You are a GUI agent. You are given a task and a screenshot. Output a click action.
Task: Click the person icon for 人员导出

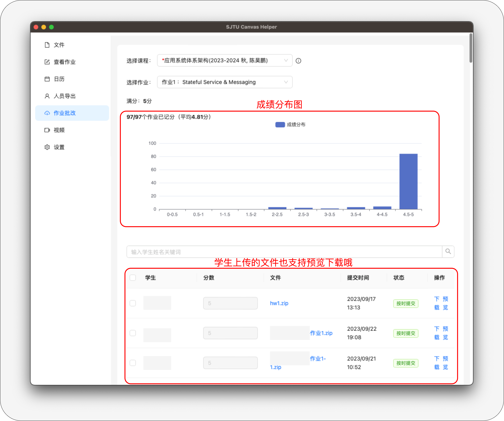47,96
